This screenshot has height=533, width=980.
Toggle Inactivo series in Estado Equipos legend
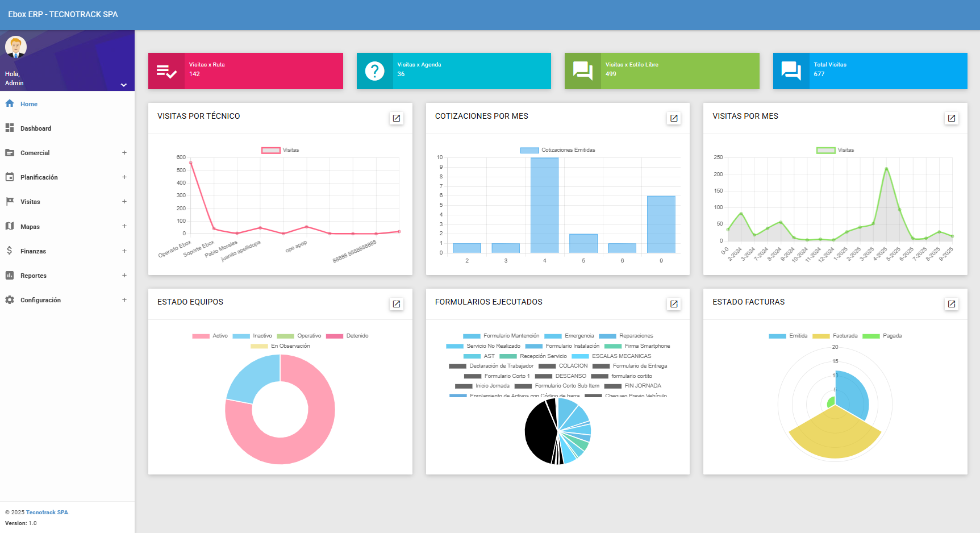252,336
